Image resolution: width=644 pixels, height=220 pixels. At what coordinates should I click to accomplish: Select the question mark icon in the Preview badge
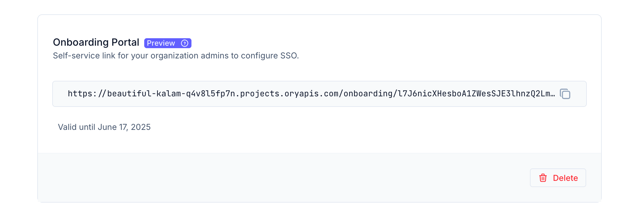tap(185, 43)
